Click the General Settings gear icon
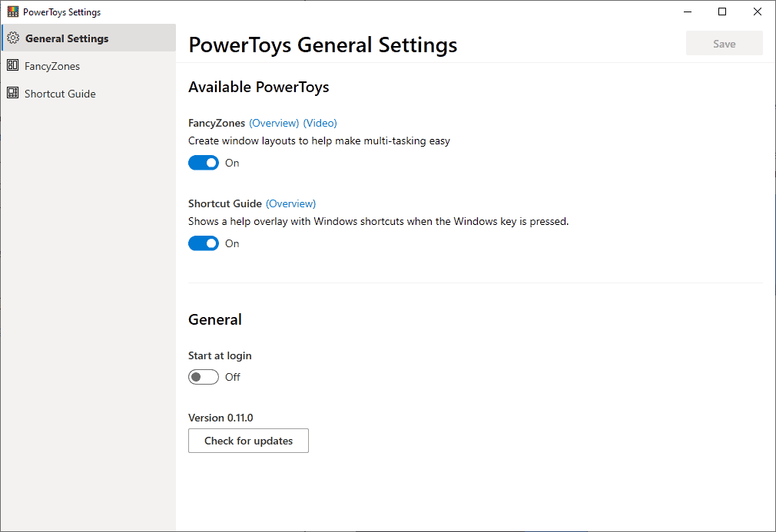This screenshot has width=776, height=532. [12, 37]
